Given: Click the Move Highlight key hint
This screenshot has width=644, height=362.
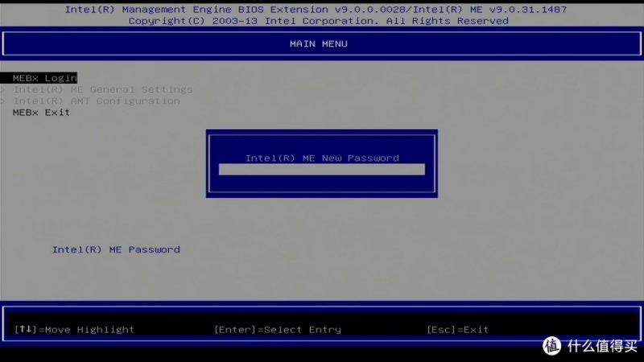Looking at the screenshot, I should click(x=89, y=330).
